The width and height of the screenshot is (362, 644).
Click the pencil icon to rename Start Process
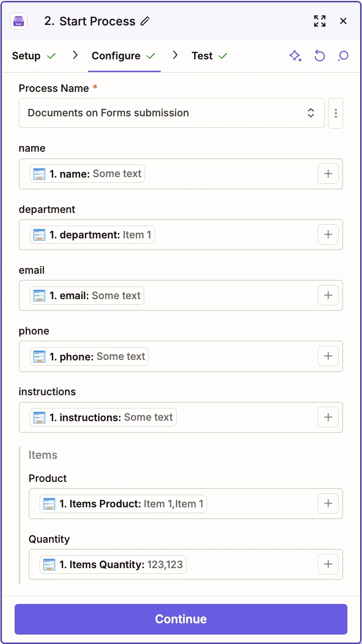(x=145, y=21)
